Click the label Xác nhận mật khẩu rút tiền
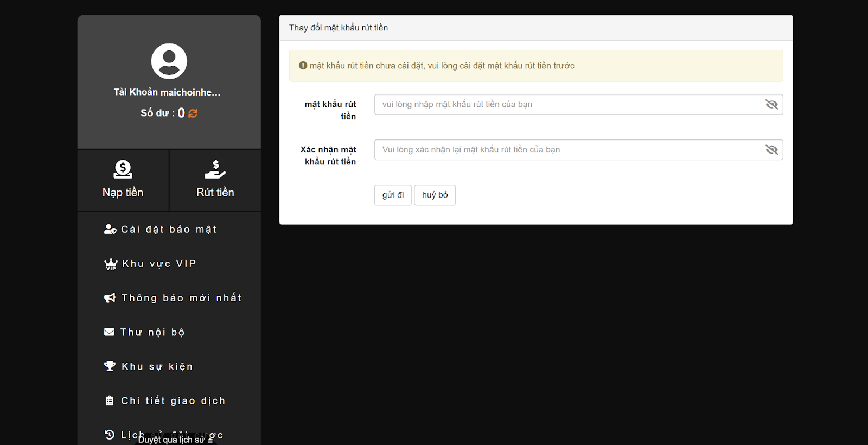The height and width of the screenshot is (445, 868). pos(328,155)
